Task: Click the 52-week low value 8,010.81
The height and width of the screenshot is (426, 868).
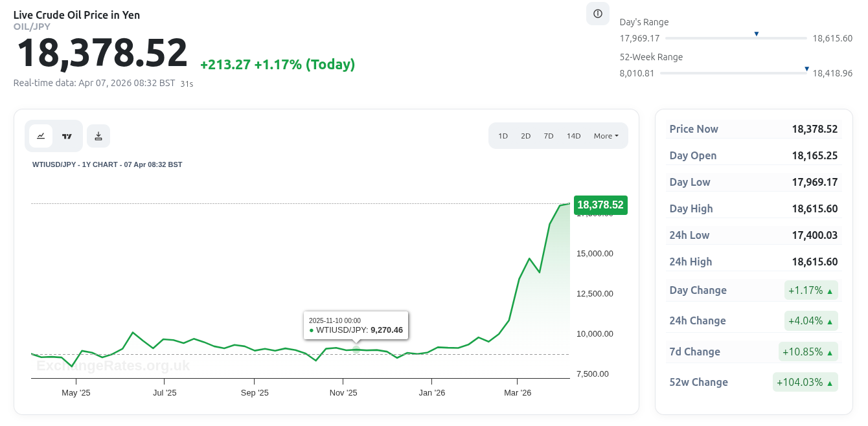Action: [x=637, y=73]
